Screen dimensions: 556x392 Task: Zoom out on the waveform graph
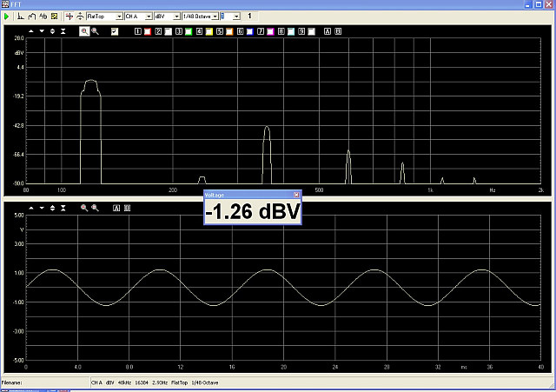click(96, 209)
